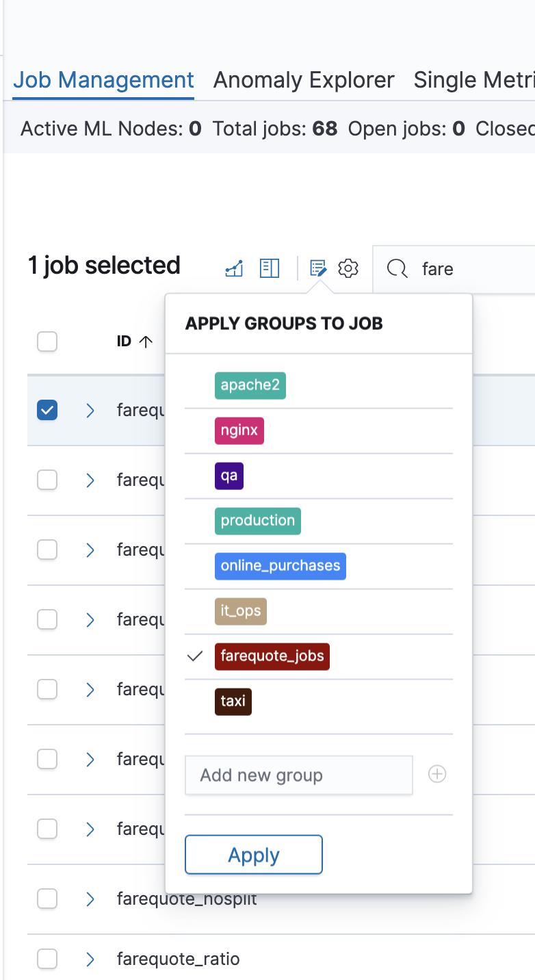
Task: Expand the farequote_nosplit row details
Action: pyautogui.click(x=90, y=899)
